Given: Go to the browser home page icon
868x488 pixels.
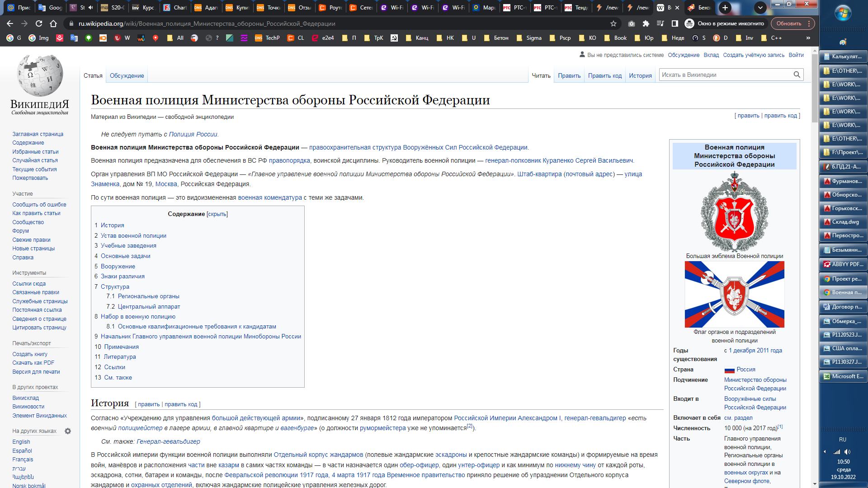Looking at the screenshot, I should point(53,23).
